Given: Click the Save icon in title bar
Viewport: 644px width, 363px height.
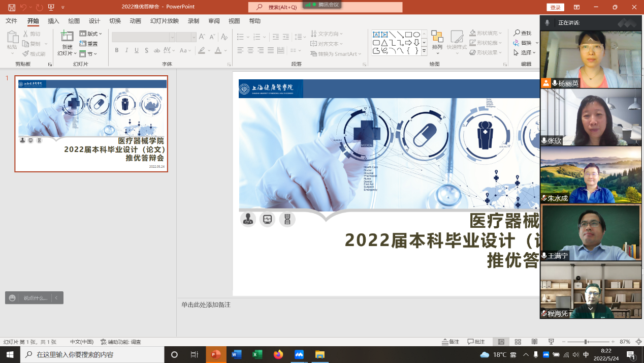Looking at the screenshot, I should 11,8.
